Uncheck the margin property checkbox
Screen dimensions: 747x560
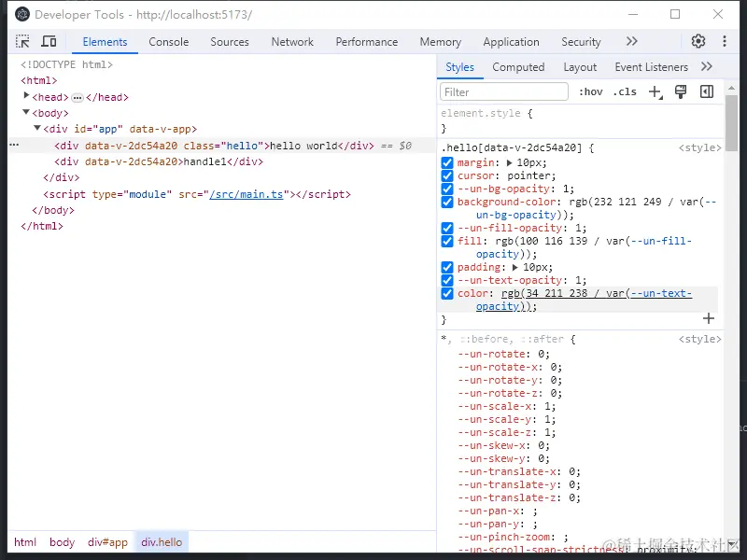tap(447, 162)
